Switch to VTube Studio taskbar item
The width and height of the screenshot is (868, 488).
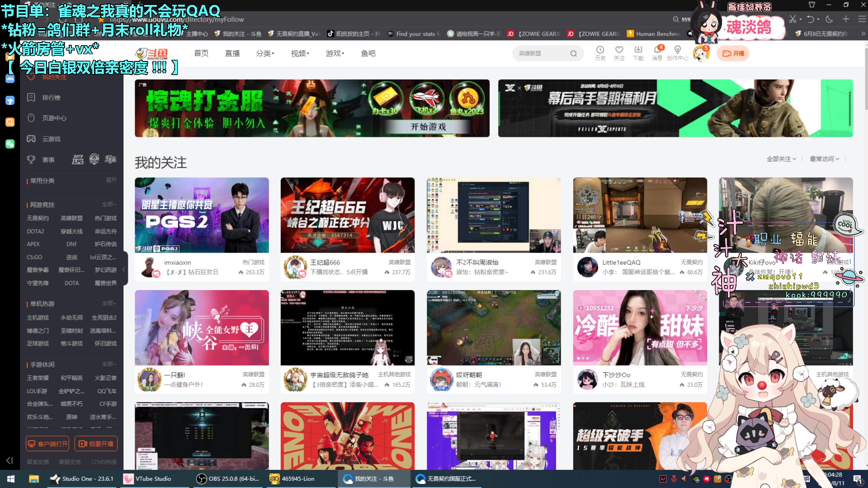coord(154,479)
